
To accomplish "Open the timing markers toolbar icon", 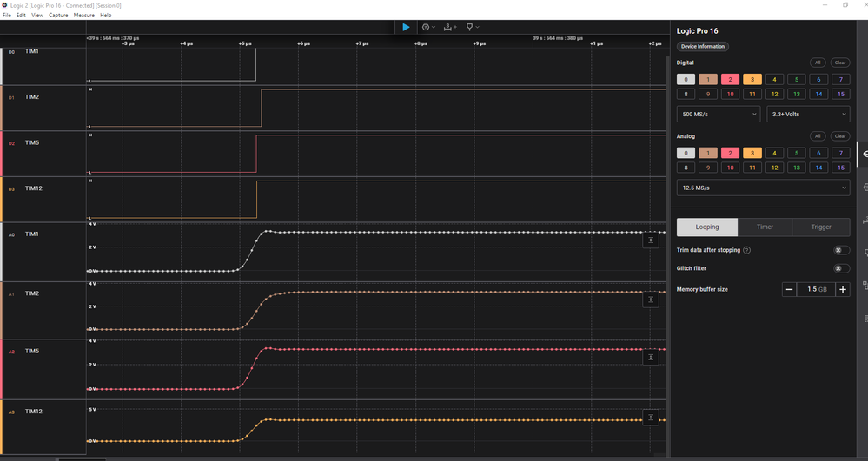I will pos(428,27).
